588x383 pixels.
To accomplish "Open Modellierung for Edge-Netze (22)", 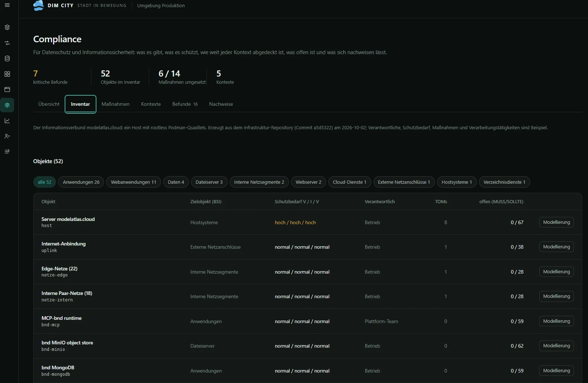I will [x=557, y=272].
